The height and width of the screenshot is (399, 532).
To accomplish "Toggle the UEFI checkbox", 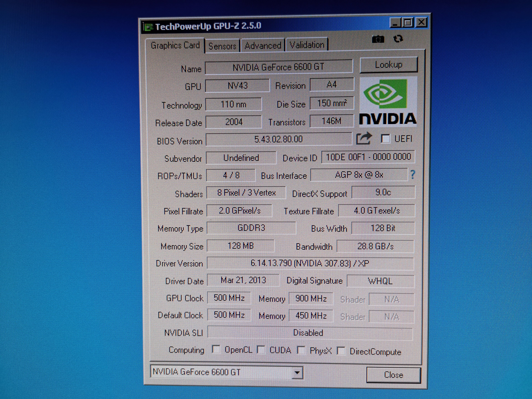I will point(385,139).
